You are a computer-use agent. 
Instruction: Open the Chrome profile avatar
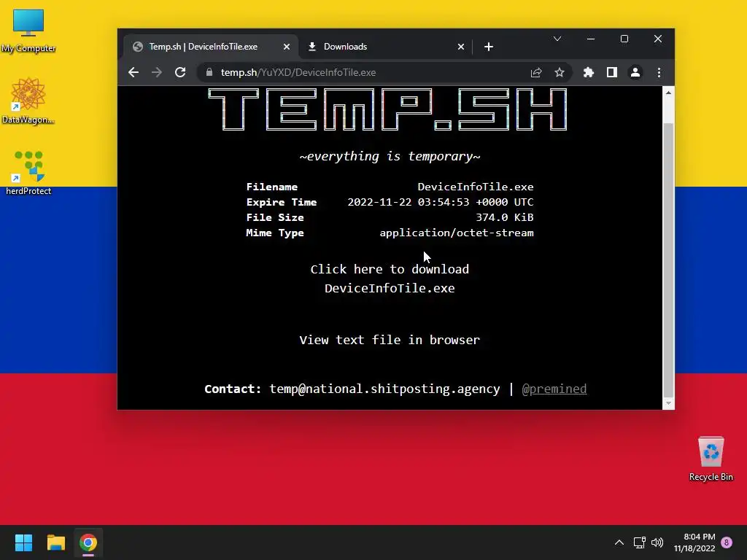point(635,72)
